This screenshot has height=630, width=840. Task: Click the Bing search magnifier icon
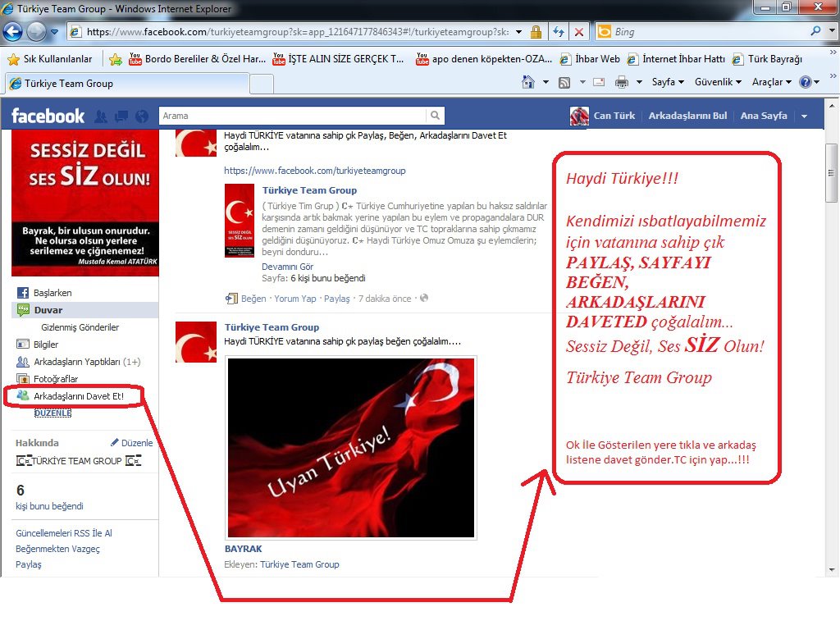(x=815, y=31)
